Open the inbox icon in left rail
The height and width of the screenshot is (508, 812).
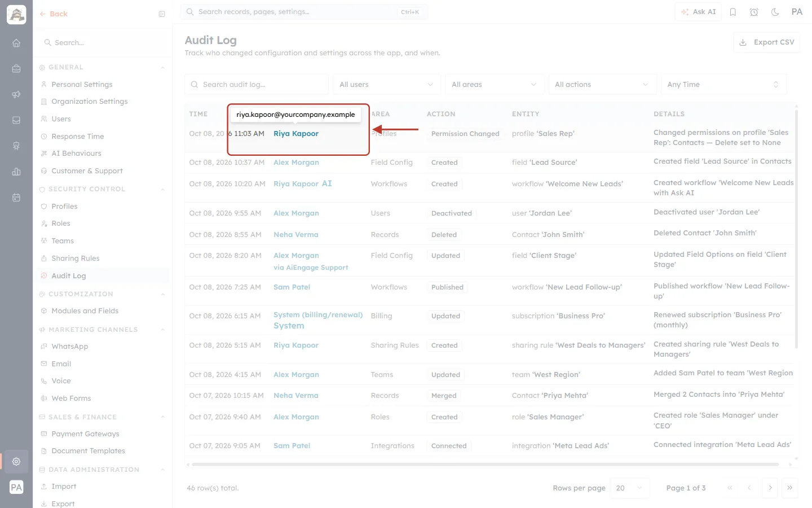point(16,120)
